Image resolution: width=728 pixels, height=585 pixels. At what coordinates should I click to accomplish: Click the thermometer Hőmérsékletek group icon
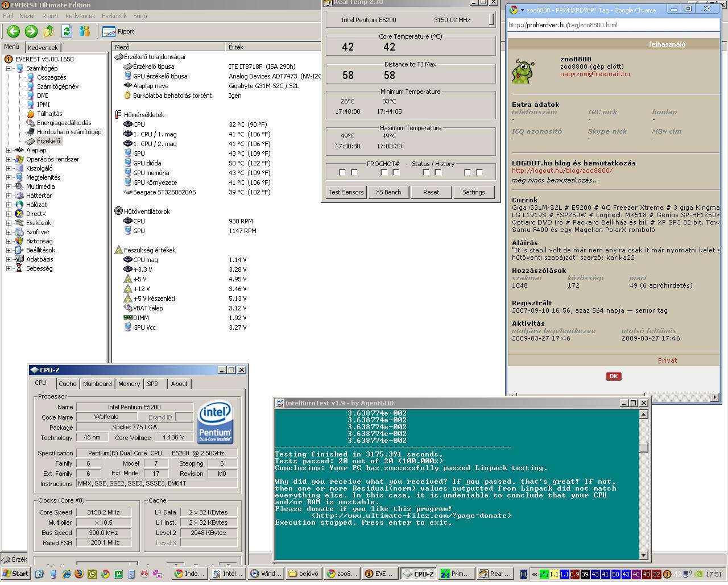click(x=118, y=115)
